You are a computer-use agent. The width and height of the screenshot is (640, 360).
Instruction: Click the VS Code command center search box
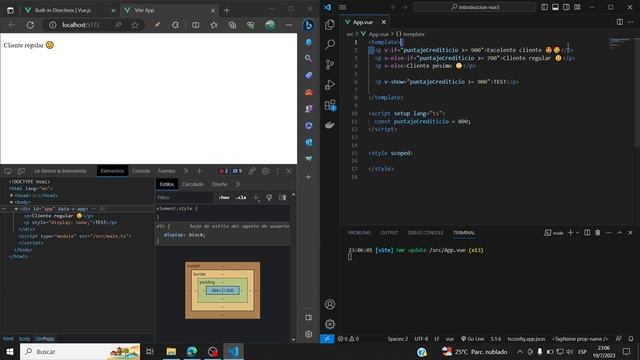click(x=474, y=7)
